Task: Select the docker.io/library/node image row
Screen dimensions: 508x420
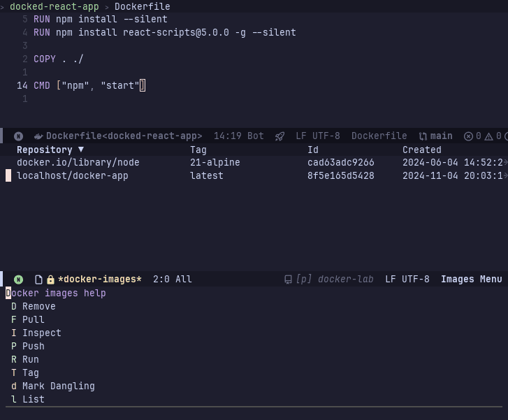Action: 78,163
